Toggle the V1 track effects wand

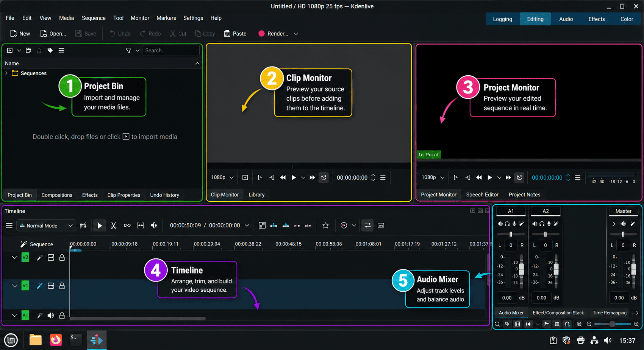coord(39,286)
